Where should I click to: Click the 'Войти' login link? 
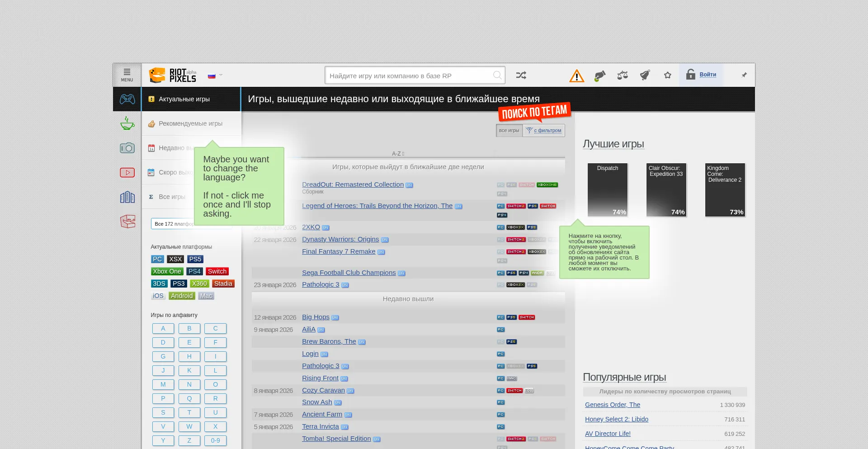point(708,75)
